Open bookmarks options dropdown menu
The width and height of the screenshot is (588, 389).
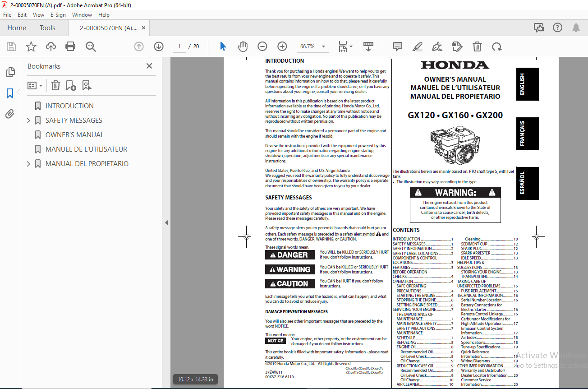coord(35,85)
